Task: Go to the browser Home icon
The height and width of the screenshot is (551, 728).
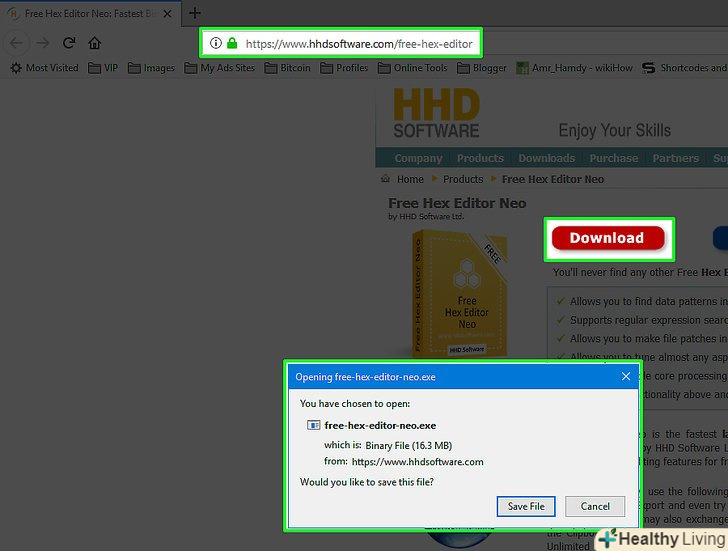Action: click(x=95, y=43)
